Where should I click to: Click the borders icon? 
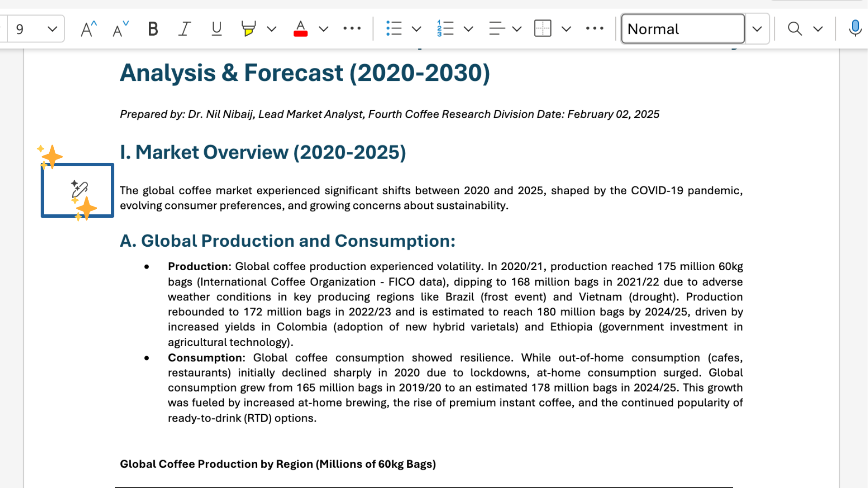click(542, 29)
